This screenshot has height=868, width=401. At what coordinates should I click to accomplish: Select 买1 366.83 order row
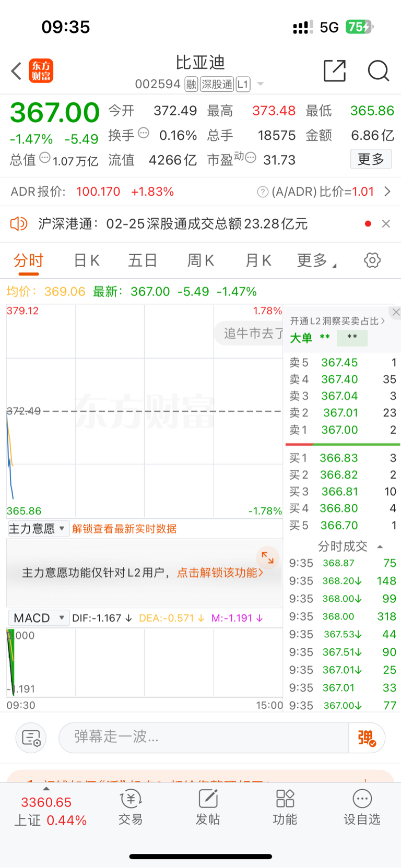pos(343,458)
